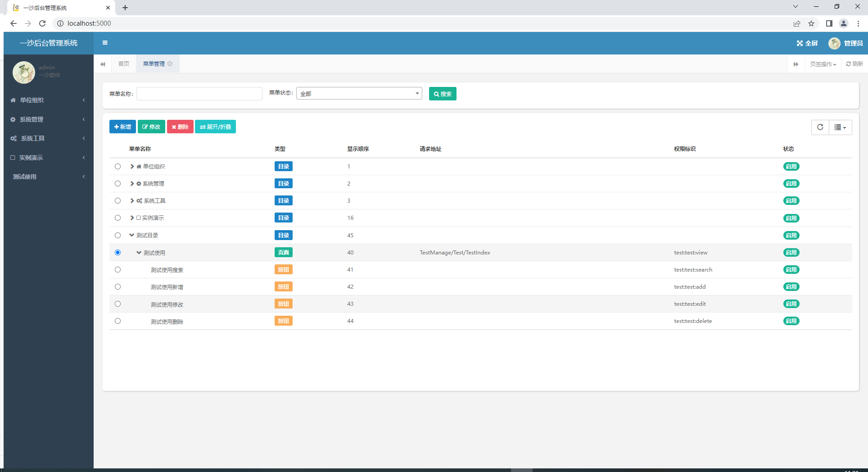The width and height of the screenshot is (868, 472).
Task: Select the radio button for 实例演示 row
Action: click(118, 218)
